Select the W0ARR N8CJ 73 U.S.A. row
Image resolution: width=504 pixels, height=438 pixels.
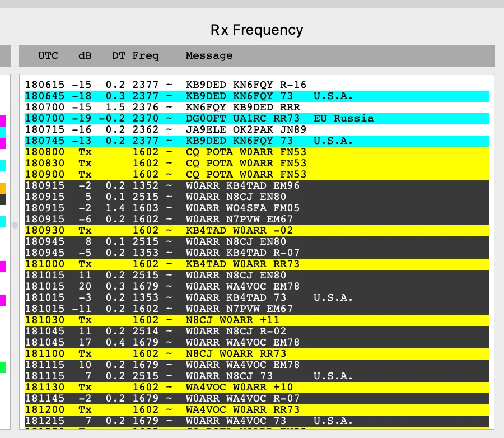click(x=257, y=376)
